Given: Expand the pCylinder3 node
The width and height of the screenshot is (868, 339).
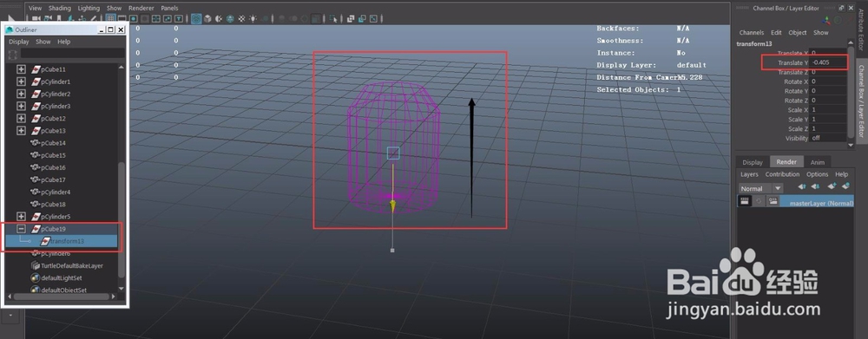Looking at the screenshot, I should tap(21, 106).
